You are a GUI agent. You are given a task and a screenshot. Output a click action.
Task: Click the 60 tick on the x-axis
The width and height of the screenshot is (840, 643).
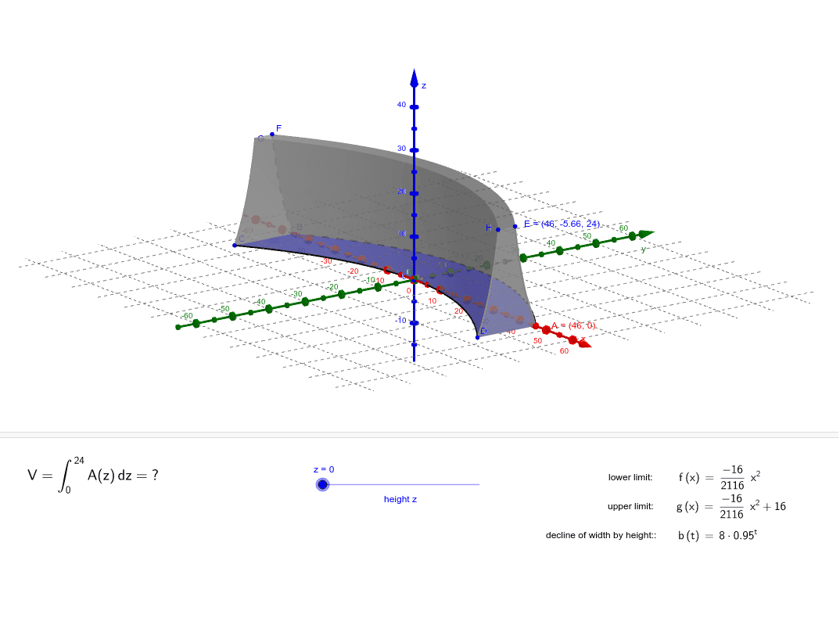click(573, 339)
